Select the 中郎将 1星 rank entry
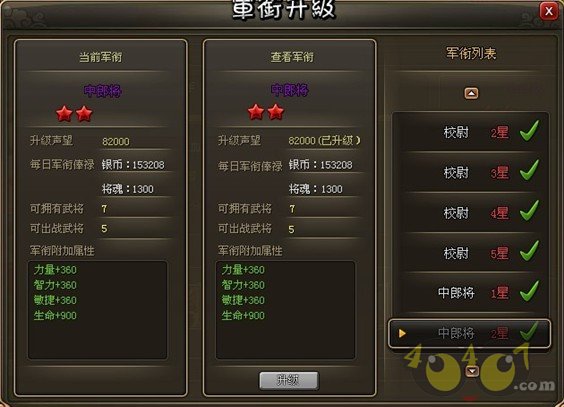The width and height of the screenshot is (564, 407). [x=470, y=293]
